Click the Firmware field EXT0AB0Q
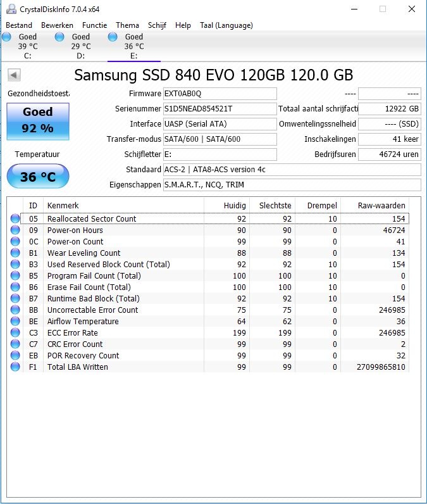 220,94
